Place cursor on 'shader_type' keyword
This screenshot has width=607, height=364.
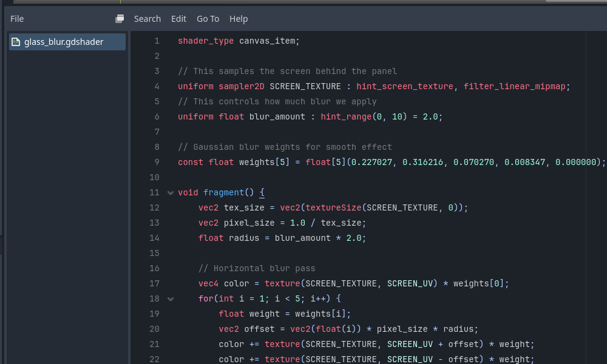pyautogui.click(x=206, y=41)
